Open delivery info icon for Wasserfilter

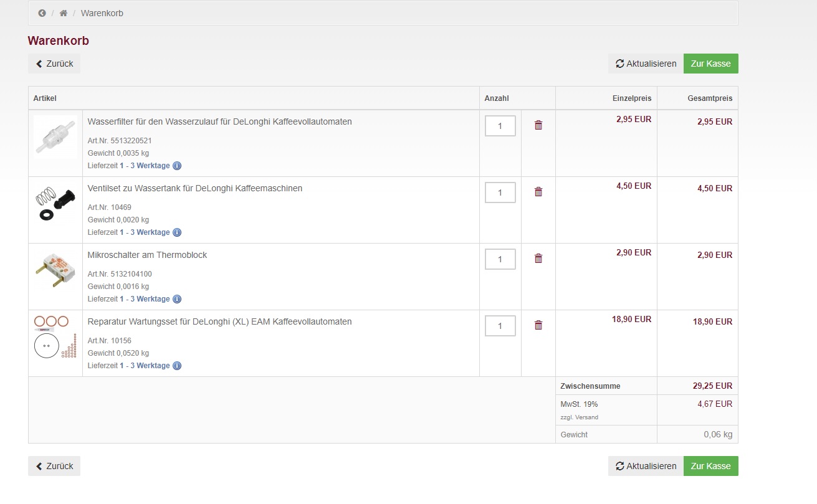[x=177, y=166]
